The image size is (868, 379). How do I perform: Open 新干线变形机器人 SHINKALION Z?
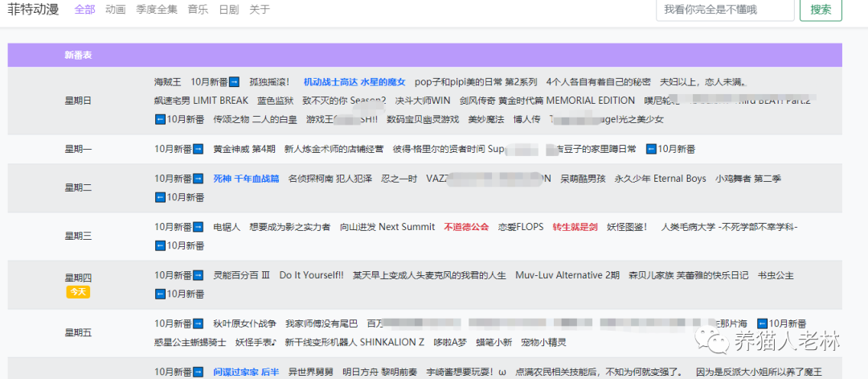tap(355, 342)
